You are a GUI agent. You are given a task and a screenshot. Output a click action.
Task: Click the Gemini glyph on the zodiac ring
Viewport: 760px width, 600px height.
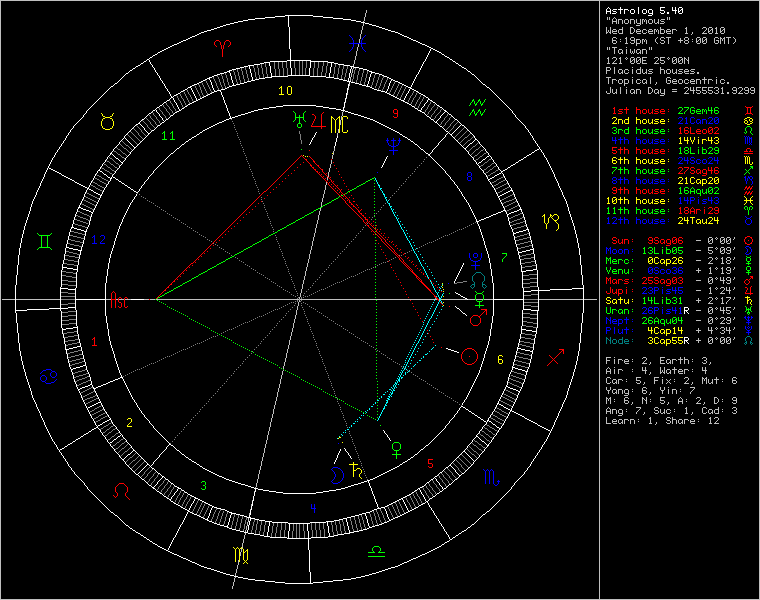(45, 241)
